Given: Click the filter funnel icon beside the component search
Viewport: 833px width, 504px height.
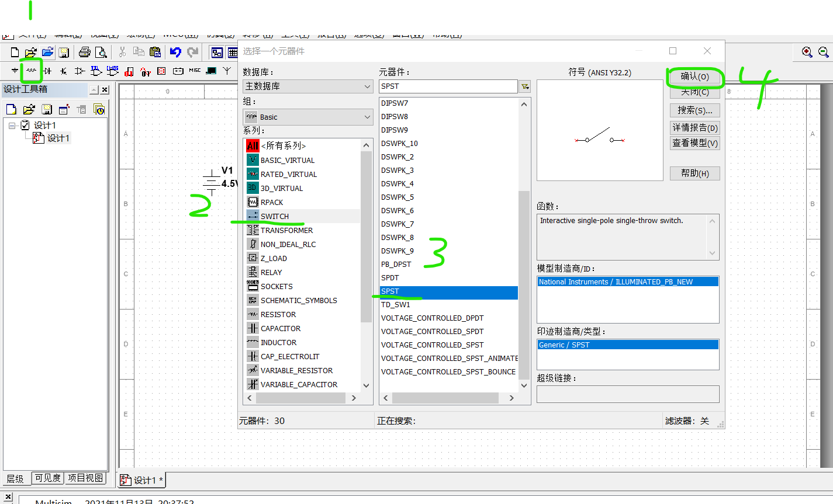Looking at the screenshot, I should 524,86.
